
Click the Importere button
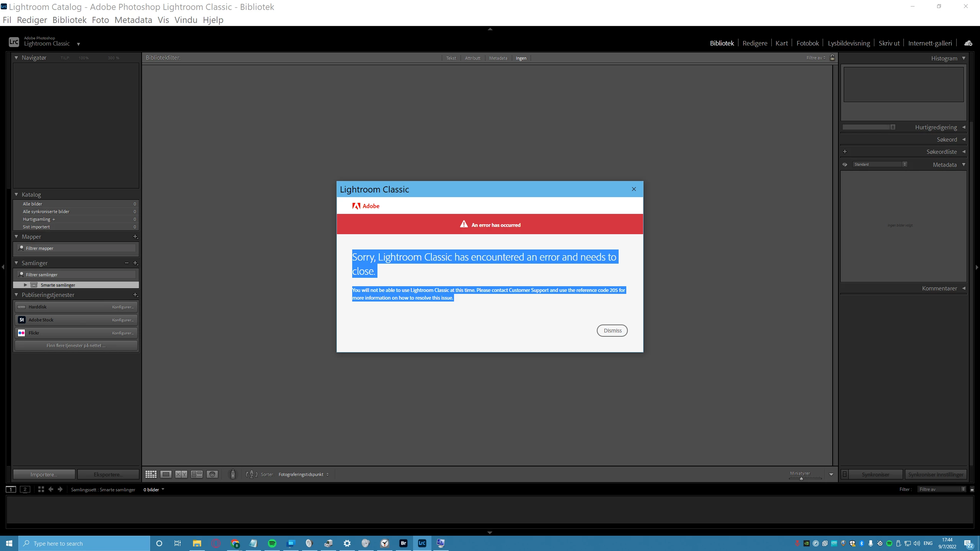44,474
